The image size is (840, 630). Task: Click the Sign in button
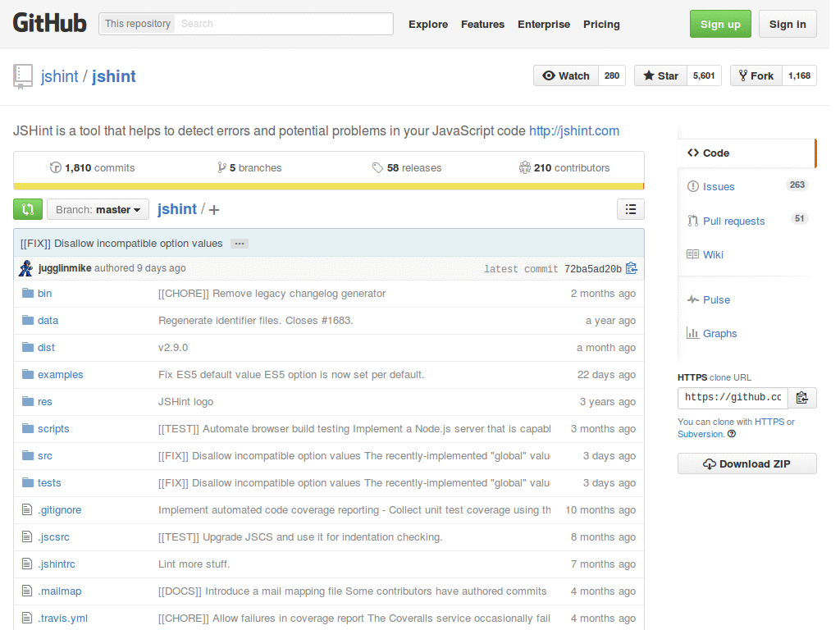[787, 24]
